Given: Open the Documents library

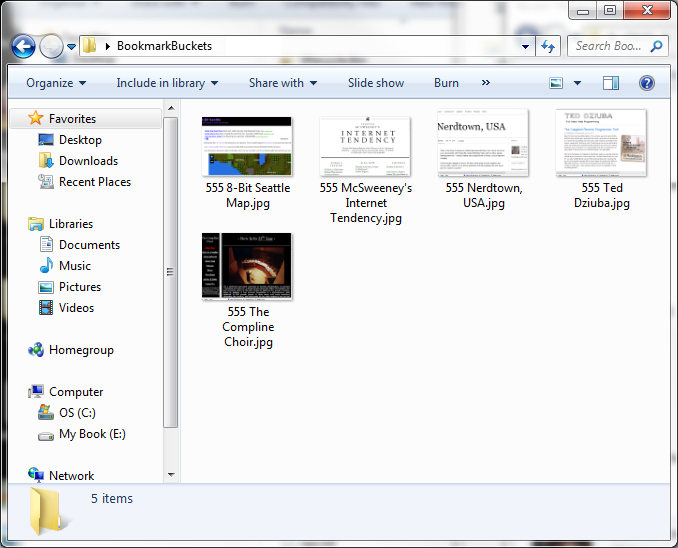Looking at the screenshot, I should tap(90, 245).
